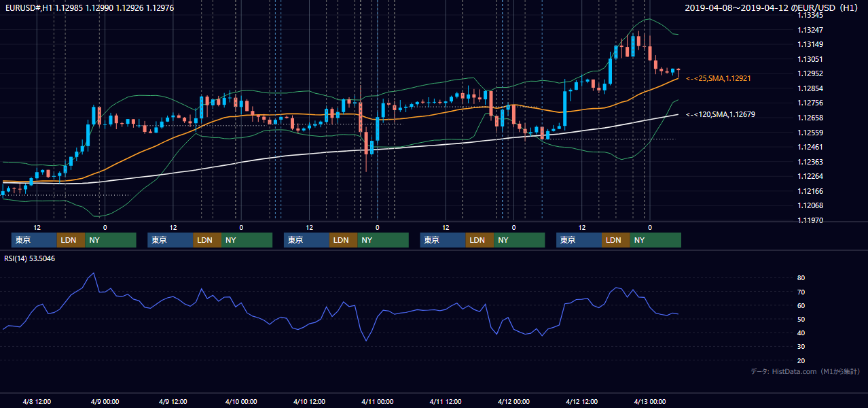Click the 東京 session block for April 10
Screen dimensions: 868x408
(x=306, y=240)
